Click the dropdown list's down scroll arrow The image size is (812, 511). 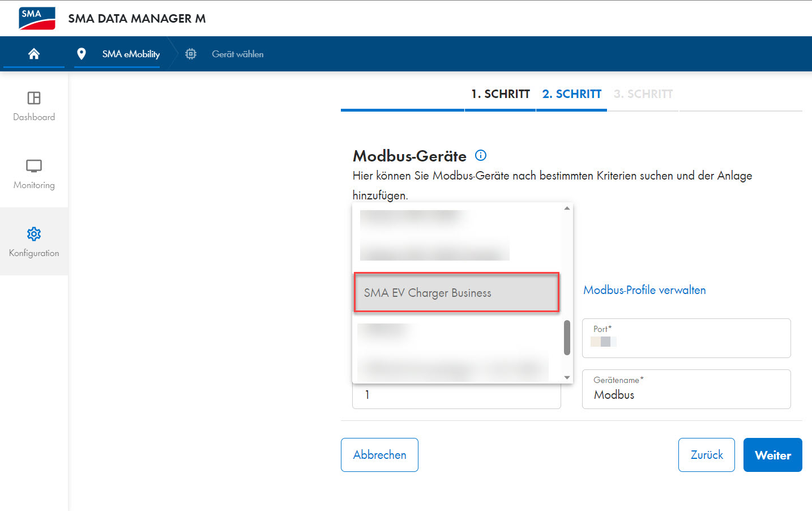[567, 377]
